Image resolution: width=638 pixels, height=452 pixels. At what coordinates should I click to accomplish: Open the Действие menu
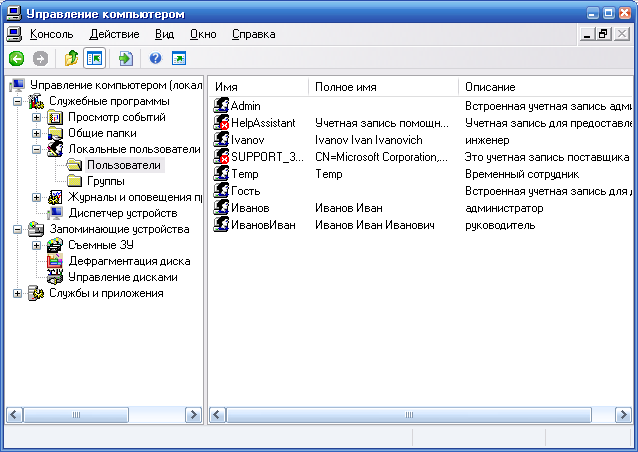tap(114, 34)
